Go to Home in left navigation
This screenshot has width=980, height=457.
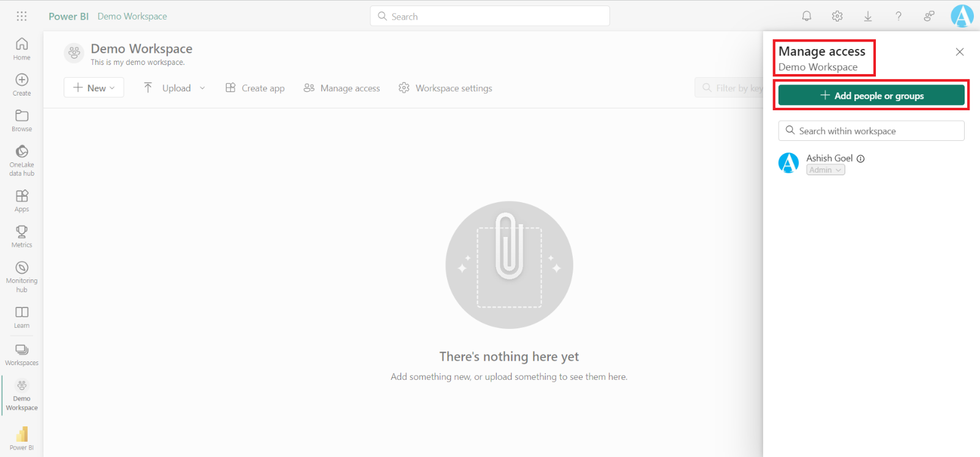(x=22, y=48)
